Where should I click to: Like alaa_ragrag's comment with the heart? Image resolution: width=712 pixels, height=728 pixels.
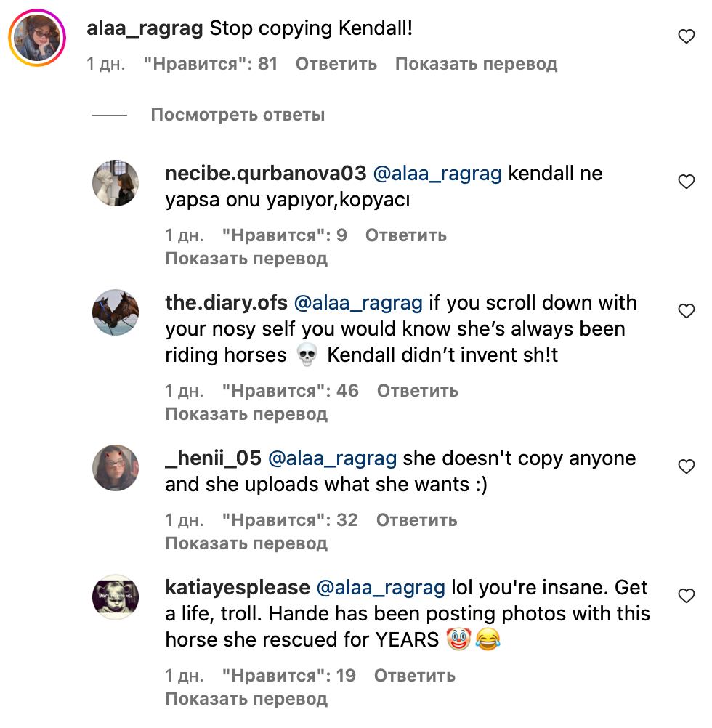(686, 37)
